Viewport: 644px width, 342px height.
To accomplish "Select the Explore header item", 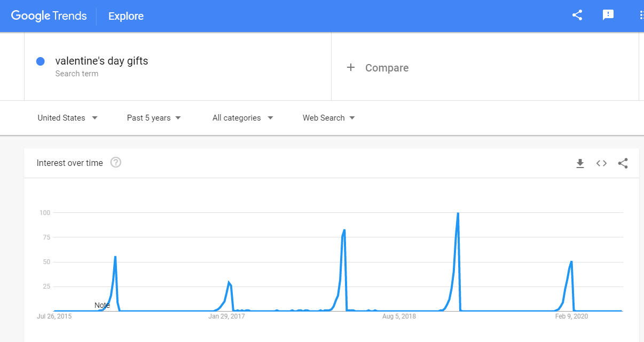I will click(126, 16).
